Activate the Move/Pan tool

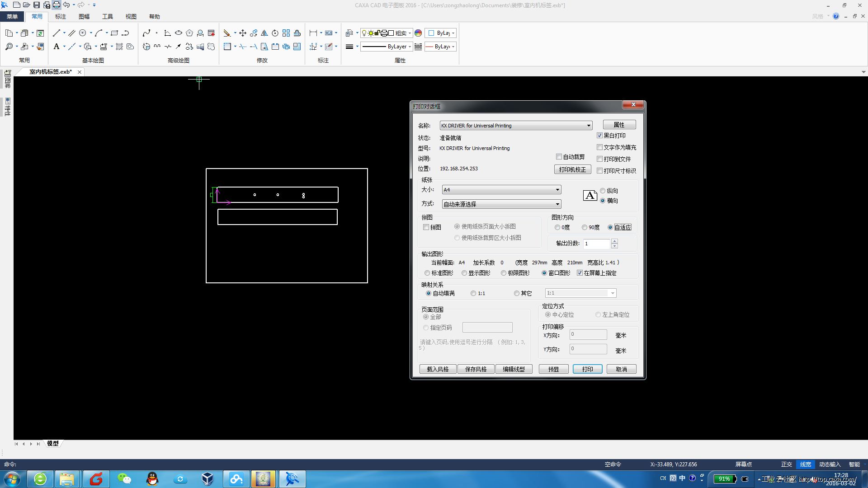point(243,33)
